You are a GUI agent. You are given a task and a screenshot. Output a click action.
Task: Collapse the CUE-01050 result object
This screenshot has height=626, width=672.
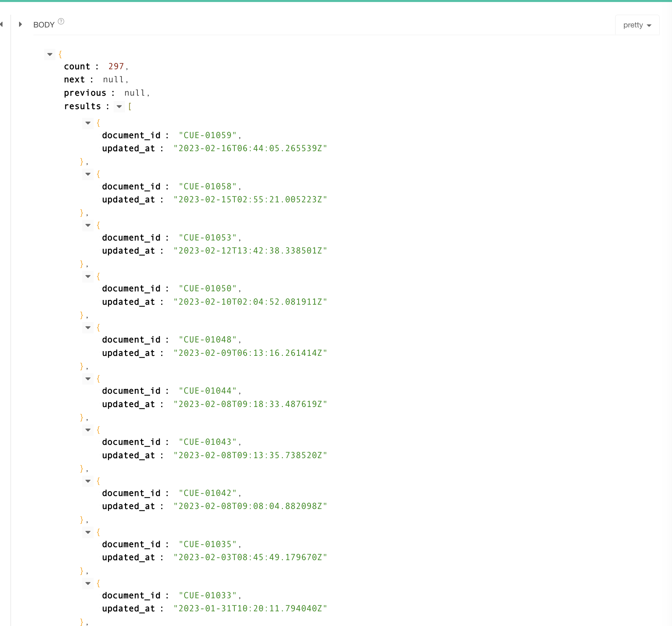pos(88,277)
